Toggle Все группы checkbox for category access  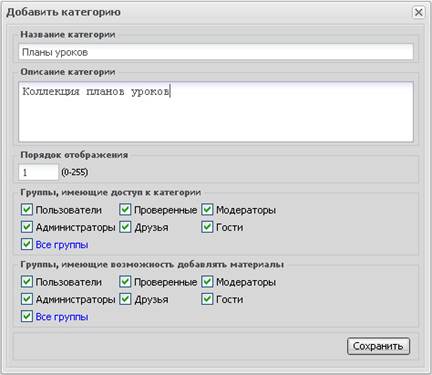[27, 244]
